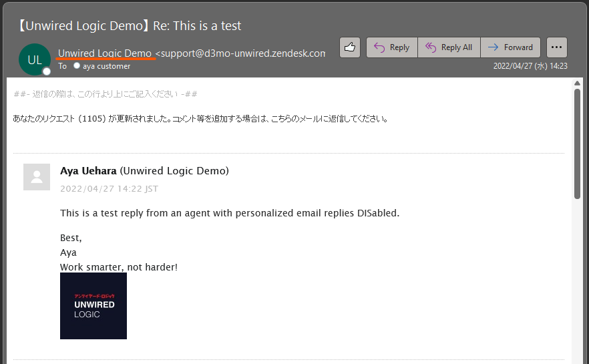This screenshot has height=364, width=589.
Task: Click the Reply arrow icon
Action: click(x=379, y=47)
